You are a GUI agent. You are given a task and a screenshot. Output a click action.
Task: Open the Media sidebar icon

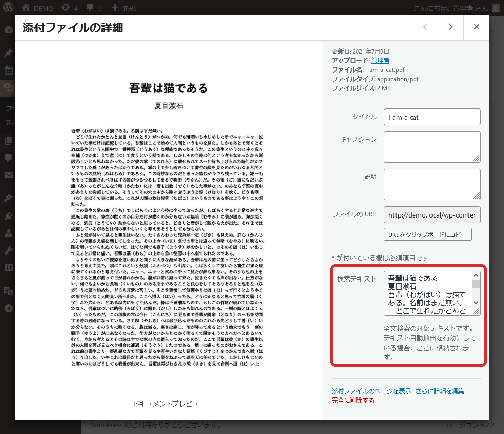[8, 87]
